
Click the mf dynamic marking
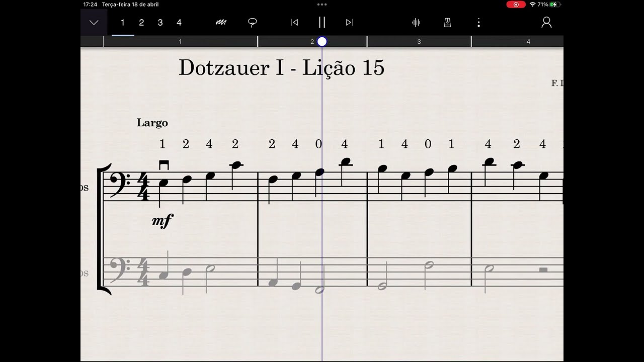163,220
